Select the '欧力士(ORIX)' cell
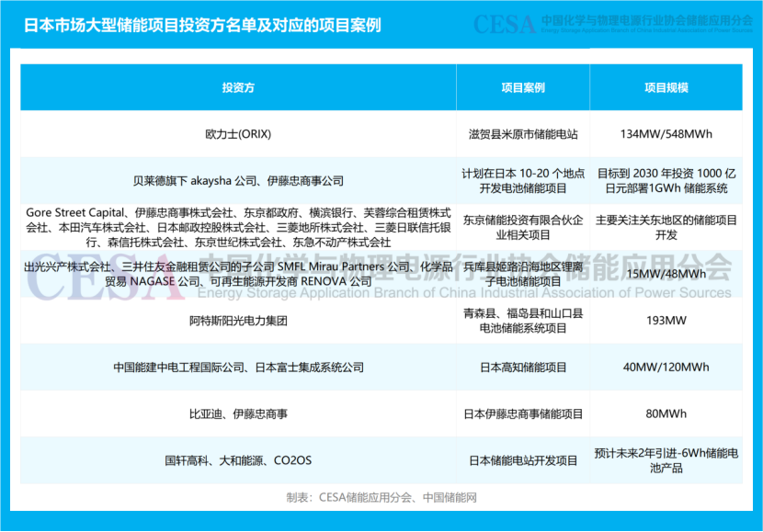Screen dimensions: 763x532 (238, 134)
